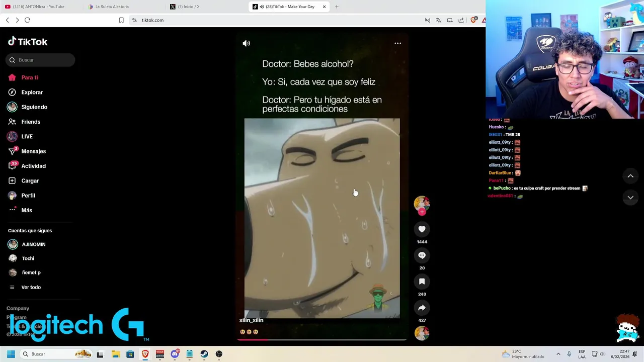Screen dimensions: 644x362
Task: Open Discord from the taskbar
Action: (x=175, y=354)
